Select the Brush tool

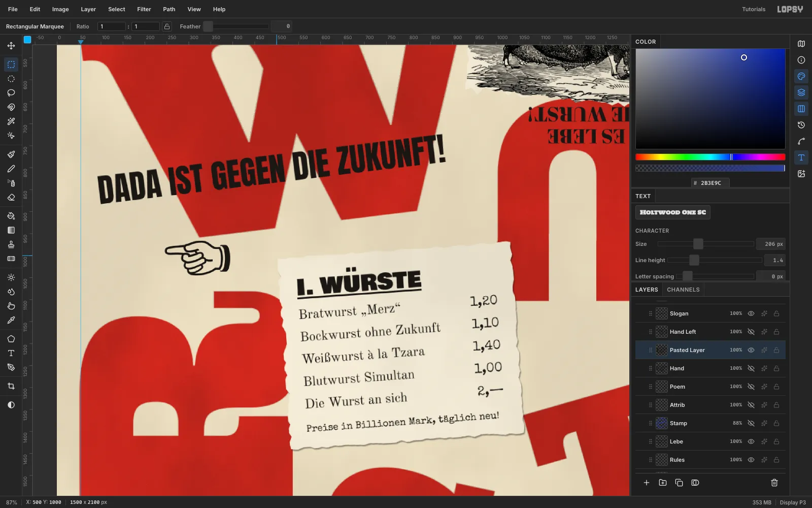pyautogui.click(x=11, y=154)
